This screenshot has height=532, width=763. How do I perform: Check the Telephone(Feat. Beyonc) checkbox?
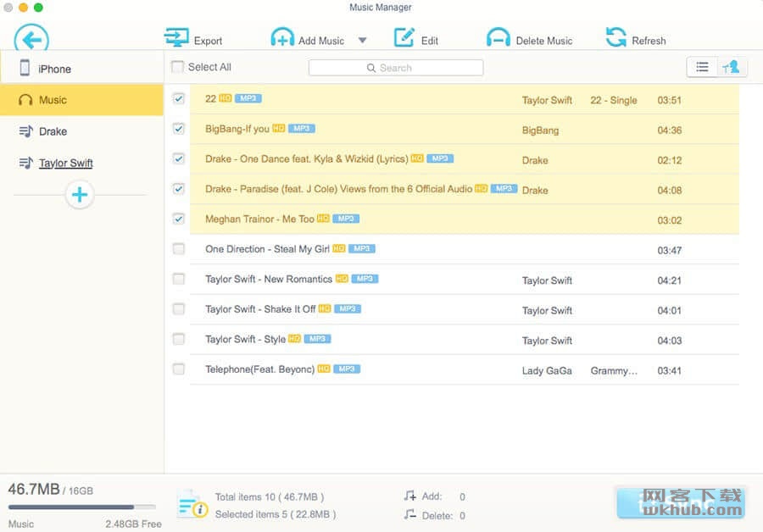[179, 369]
